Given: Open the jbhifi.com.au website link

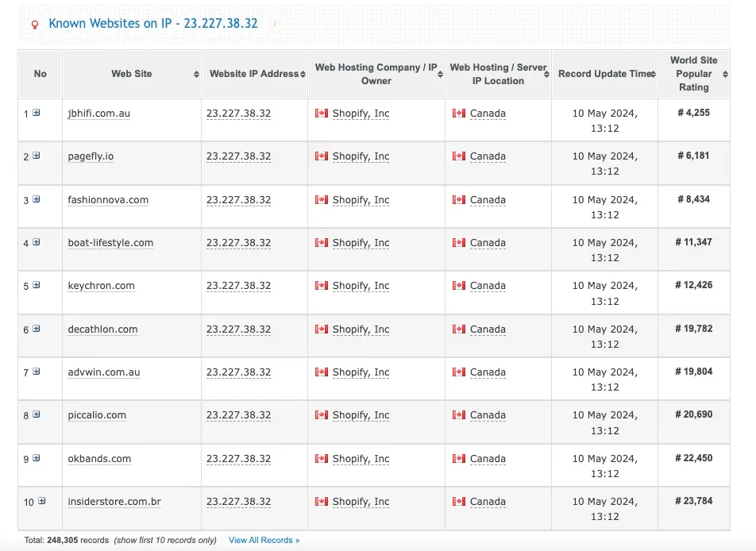Looking at the screenshot, I should (98, 113).
